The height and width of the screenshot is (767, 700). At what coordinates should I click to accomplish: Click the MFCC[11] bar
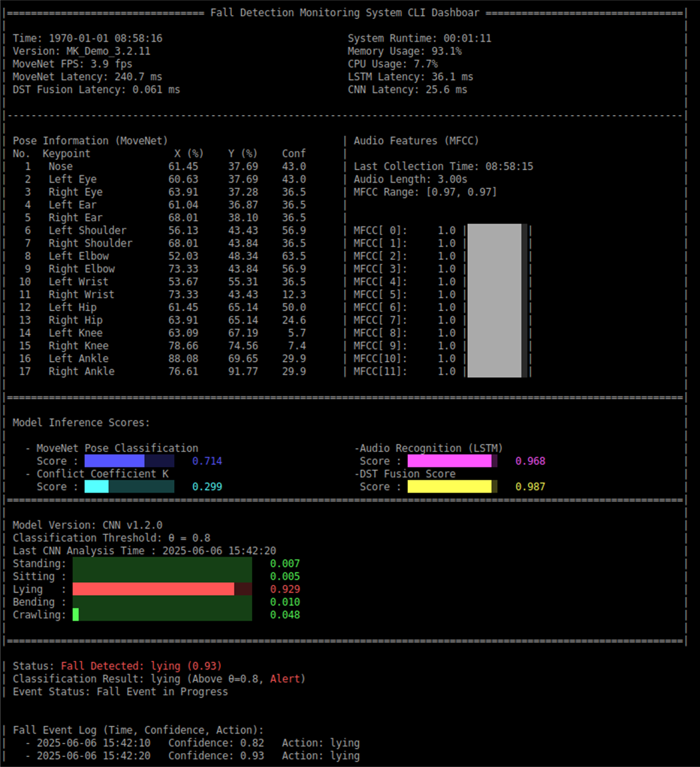(497, 371)
